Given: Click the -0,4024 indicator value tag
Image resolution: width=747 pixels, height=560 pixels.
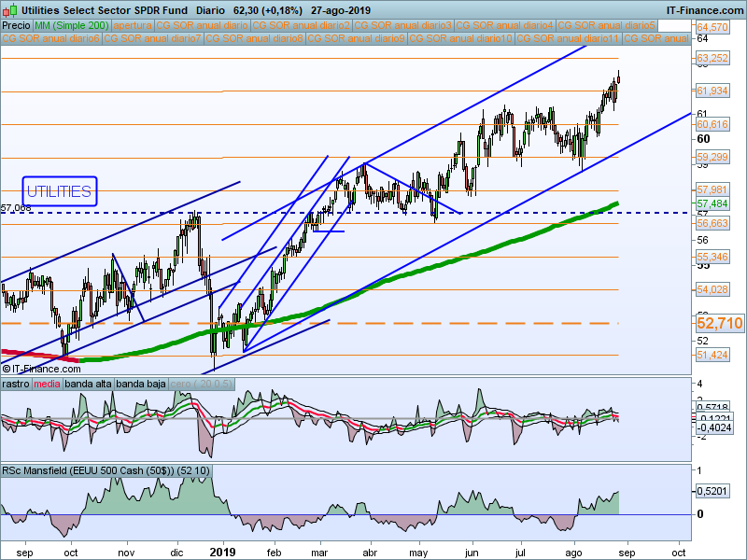Looking at the screenshot, I should (714, 427).
